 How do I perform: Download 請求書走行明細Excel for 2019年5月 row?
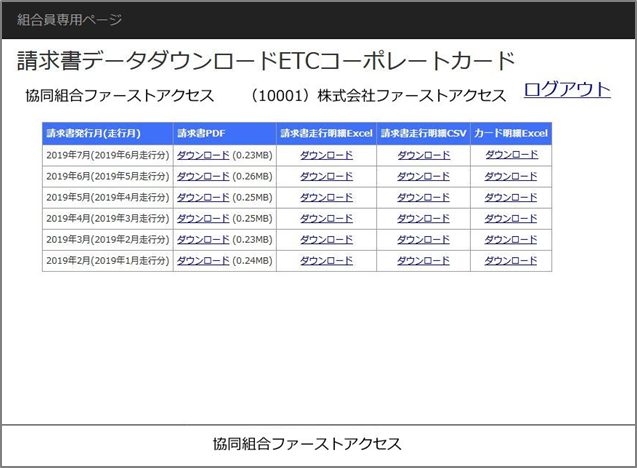pos(326,197)
